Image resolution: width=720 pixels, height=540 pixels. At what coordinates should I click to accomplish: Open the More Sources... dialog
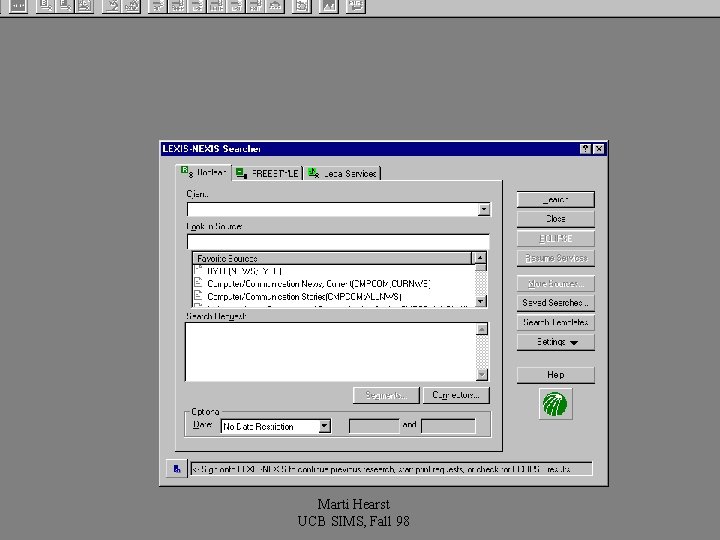tap(556, 284)
